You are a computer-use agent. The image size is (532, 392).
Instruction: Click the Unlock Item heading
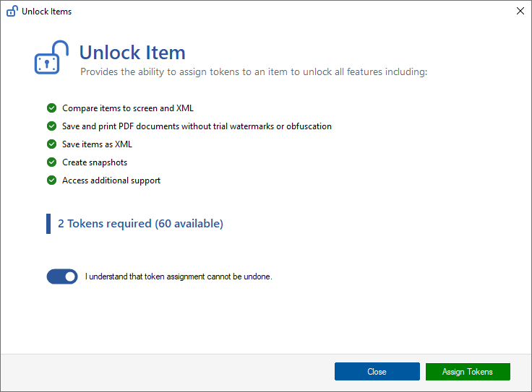[x=132, y=53]
